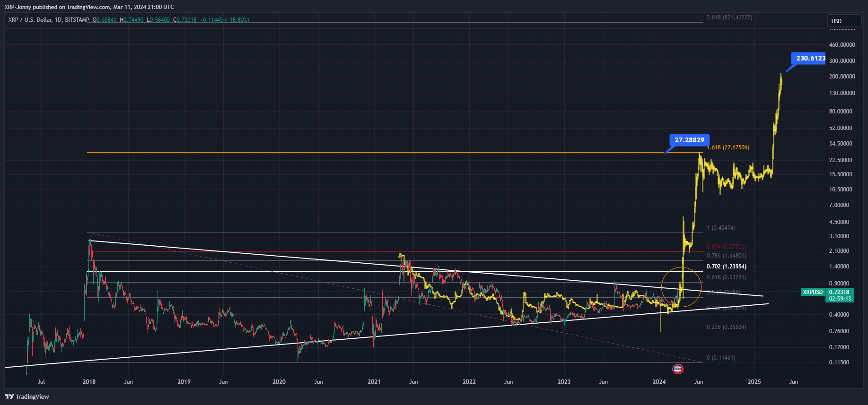Select the 0.786 (1.64801) Fibonacci label
Screen dimensions: 868x405
click(x=727, y=256)
